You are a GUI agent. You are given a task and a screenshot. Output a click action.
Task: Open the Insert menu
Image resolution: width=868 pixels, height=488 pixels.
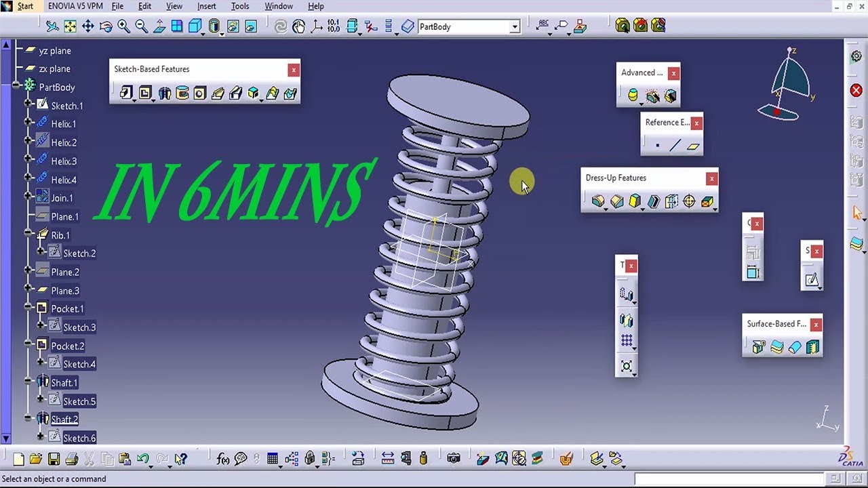pyautogui.click(x=207, y=6)
